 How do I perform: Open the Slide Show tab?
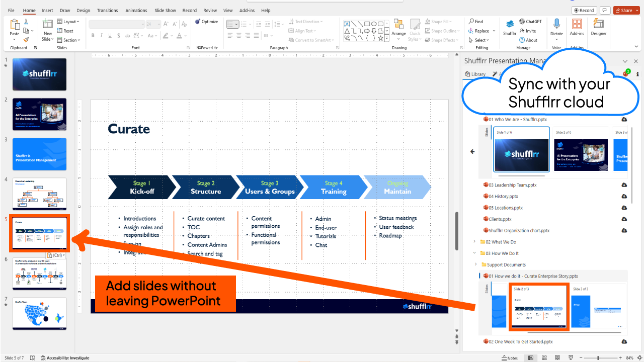pyautogui.click(x=166, y=11)
